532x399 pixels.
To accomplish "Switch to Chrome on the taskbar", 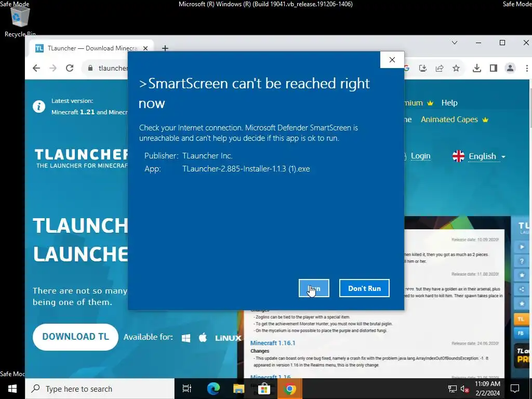I will tap(289, 389).
